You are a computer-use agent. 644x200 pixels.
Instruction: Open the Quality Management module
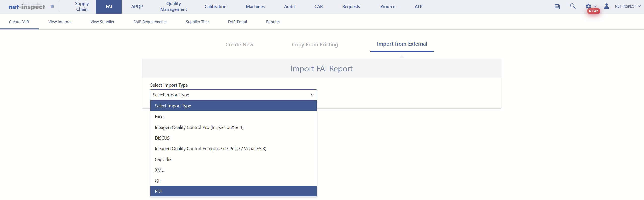[x=174, y=7]
